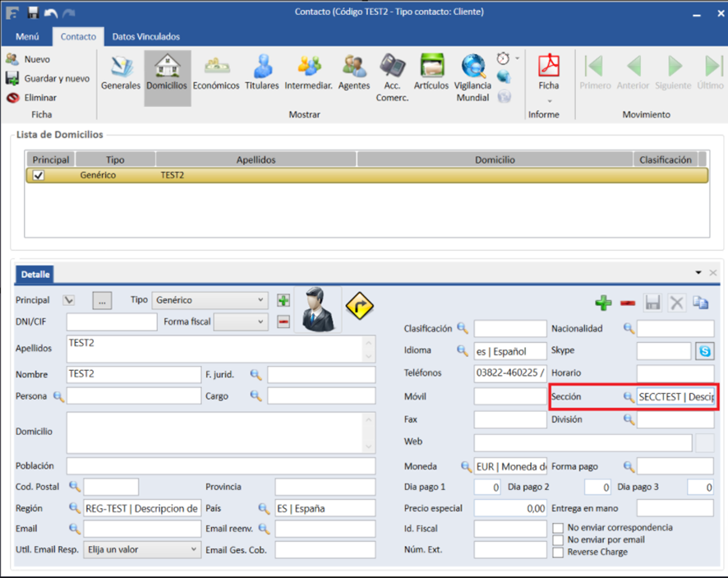Click the Skype call icon
The height and width of the screenshot is (578, 728).
point(704,351)
